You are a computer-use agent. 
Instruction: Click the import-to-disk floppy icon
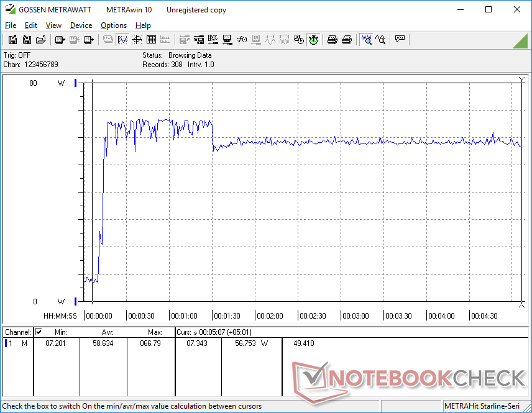tap(27, 40)
